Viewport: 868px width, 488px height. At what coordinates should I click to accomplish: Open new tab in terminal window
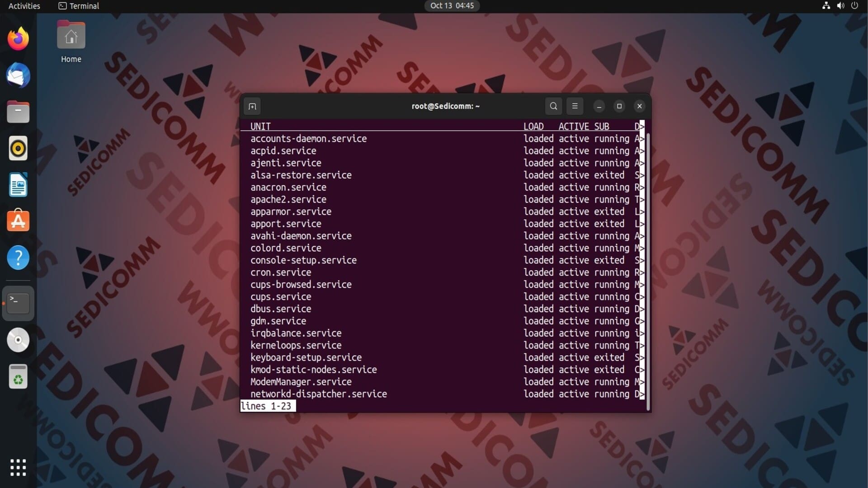coord(252,106)
